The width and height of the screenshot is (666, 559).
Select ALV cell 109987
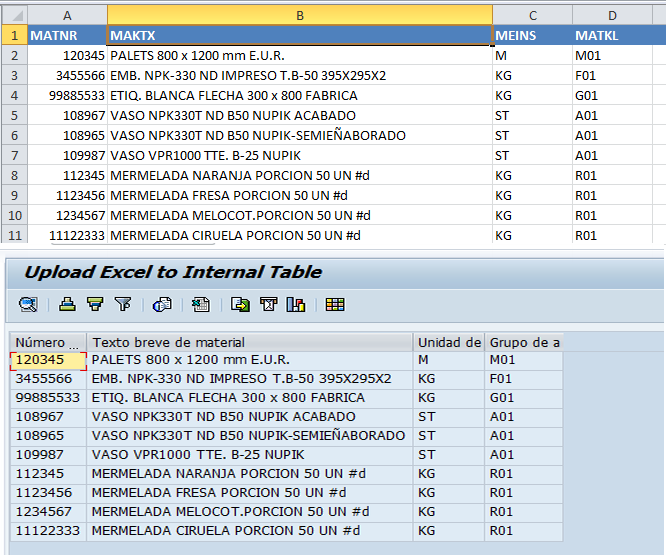tap(48, 455)
